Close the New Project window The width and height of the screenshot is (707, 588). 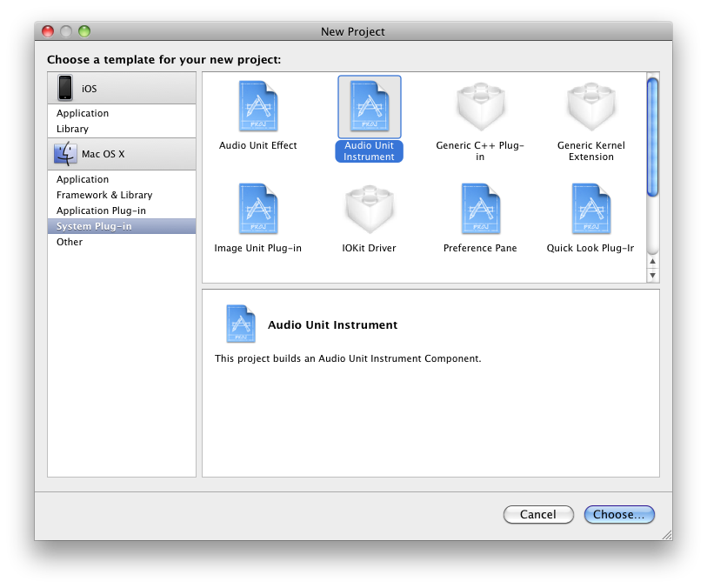tap(48, 31)
